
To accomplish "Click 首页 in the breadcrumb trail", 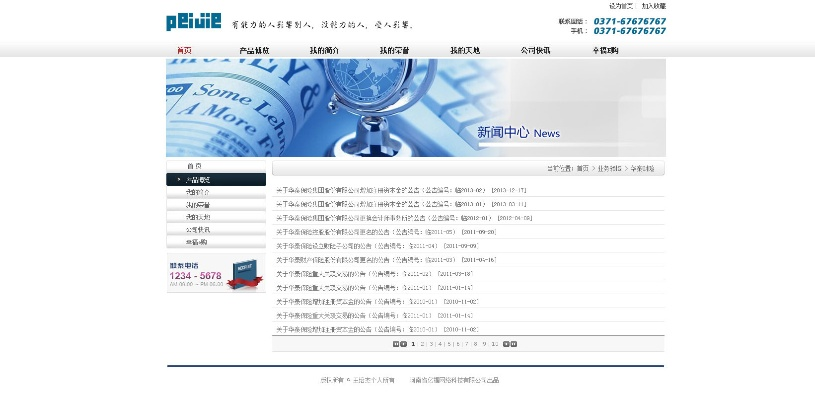I will (582, 169).
